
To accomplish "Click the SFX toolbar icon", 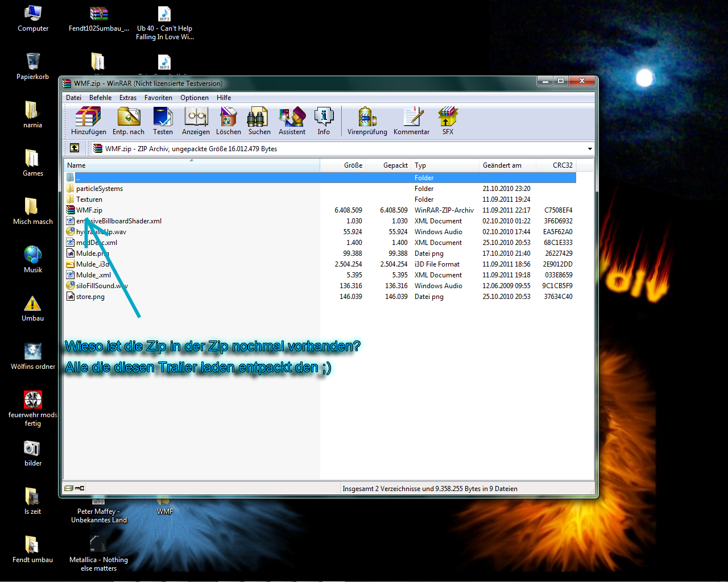I will point(448,121).
